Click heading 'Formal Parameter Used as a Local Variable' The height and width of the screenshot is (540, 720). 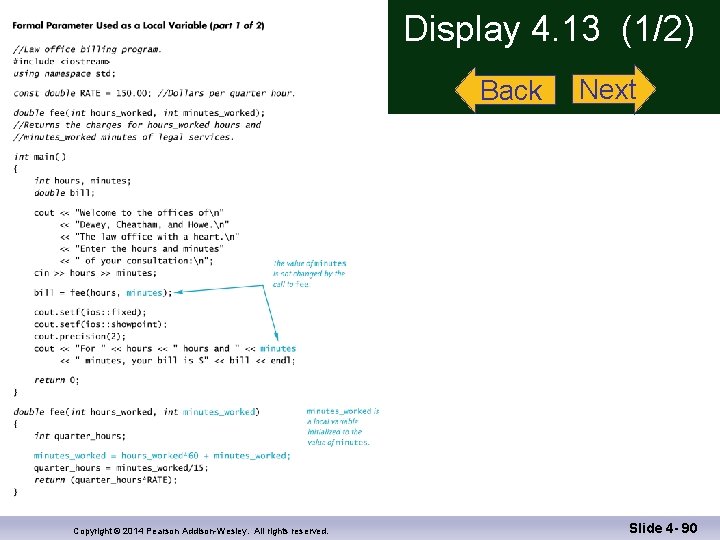[x=138, y=25]
